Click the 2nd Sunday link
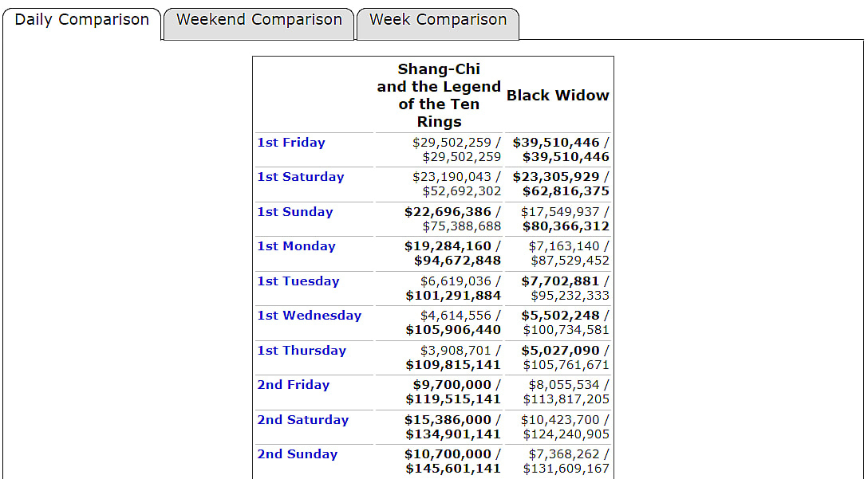868x479 pixels. coord(297,454)
